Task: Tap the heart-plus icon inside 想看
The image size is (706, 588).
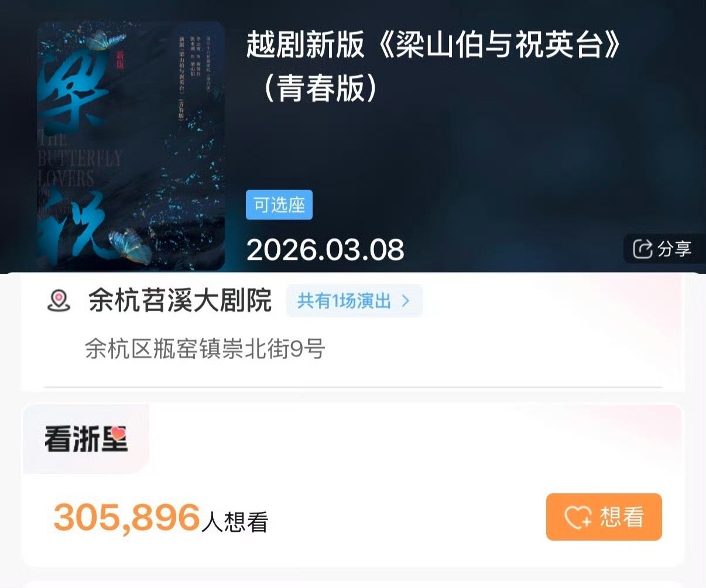Action: point(578,517)
